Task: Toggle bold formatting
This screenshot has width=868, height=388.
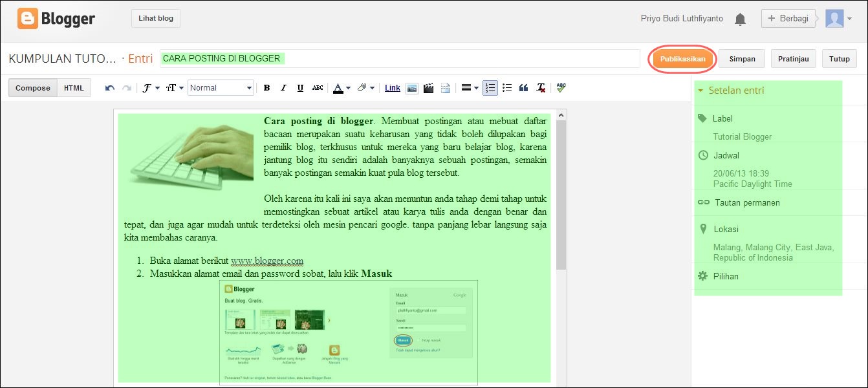Action: [x=266, y=87]
